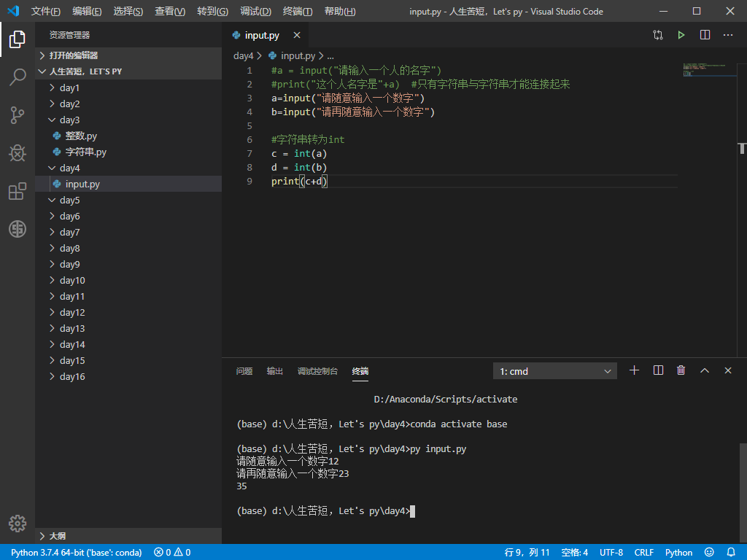
Task: Open the 转到(G) menu
Action: pyautogui.click(x=212, y=11)
